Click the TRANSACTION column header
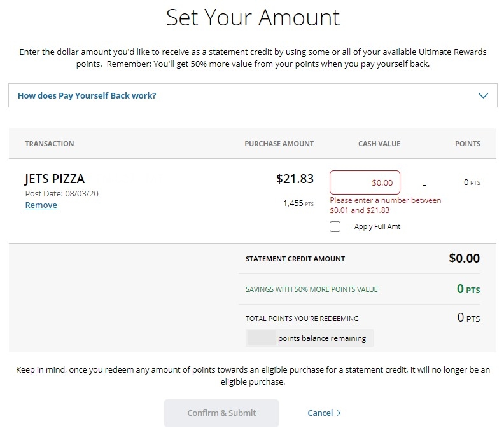 pyautogui.click(x=50, y=144)
